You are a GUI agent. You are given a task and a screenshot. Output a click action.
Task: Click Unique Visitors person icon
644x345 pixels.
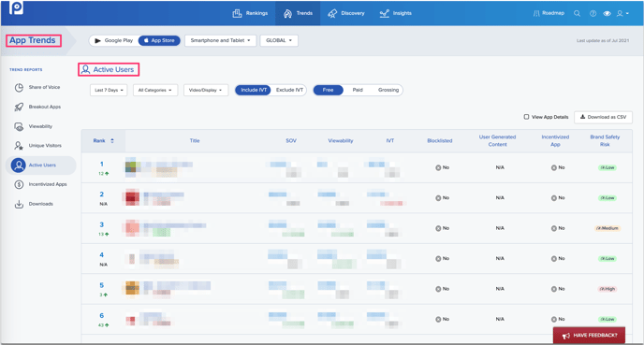pos(19,146)
